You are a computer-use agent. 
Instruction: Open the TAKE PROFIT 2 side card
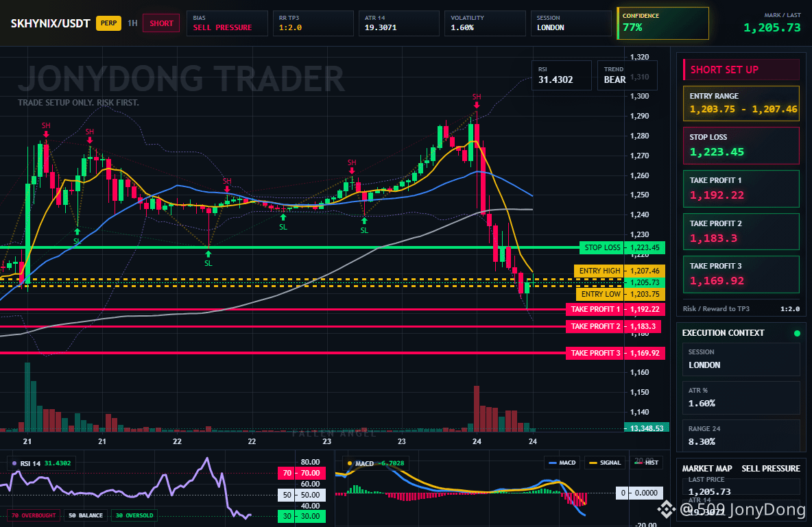pos(741,232)
